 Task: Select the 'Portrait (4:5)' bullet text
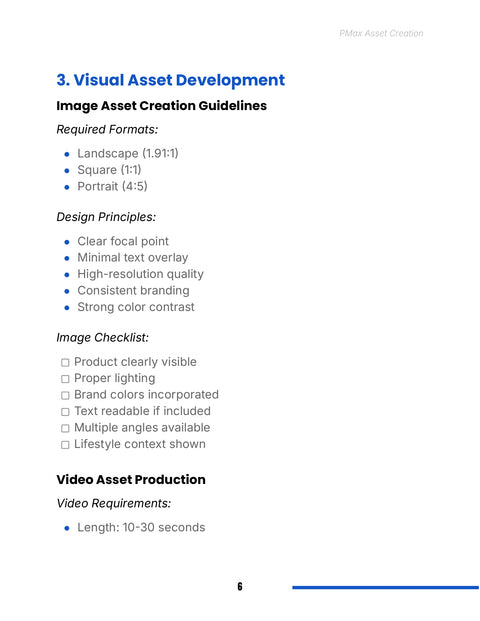pyautogui.click(x=112, y=186)
